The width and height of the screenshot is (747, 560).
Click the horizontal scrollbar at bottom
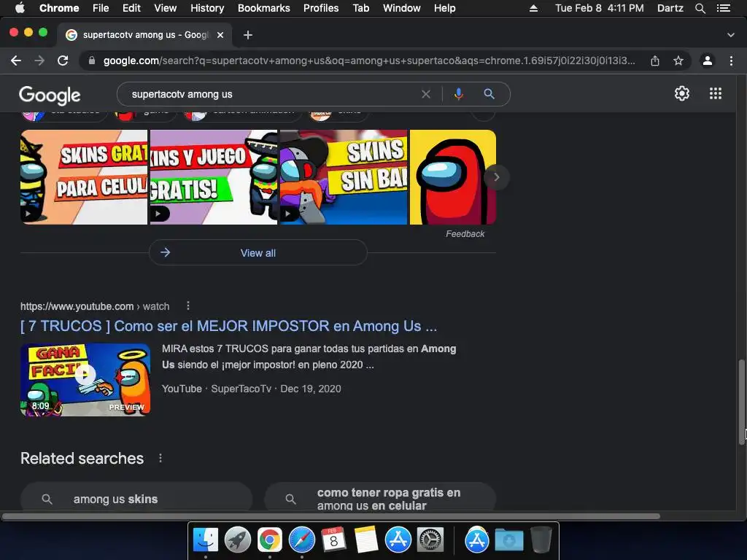pos(330,516)
